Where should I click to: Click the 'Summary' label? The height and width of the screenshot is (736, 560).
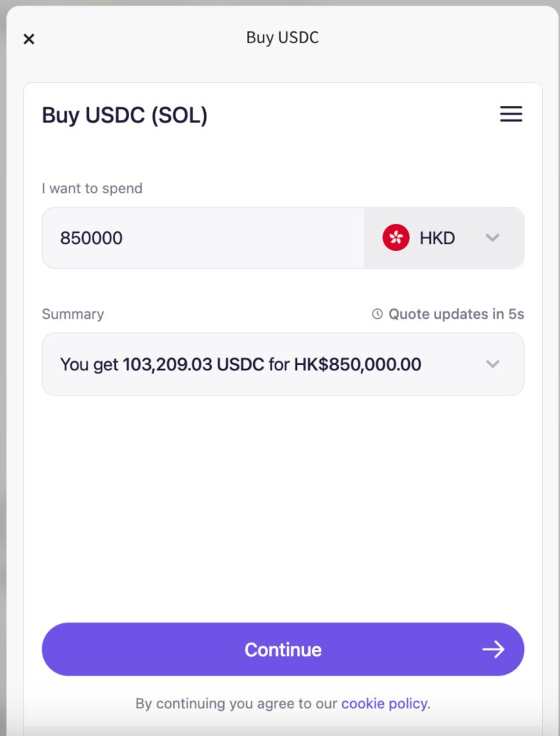[x=72, y=314]
